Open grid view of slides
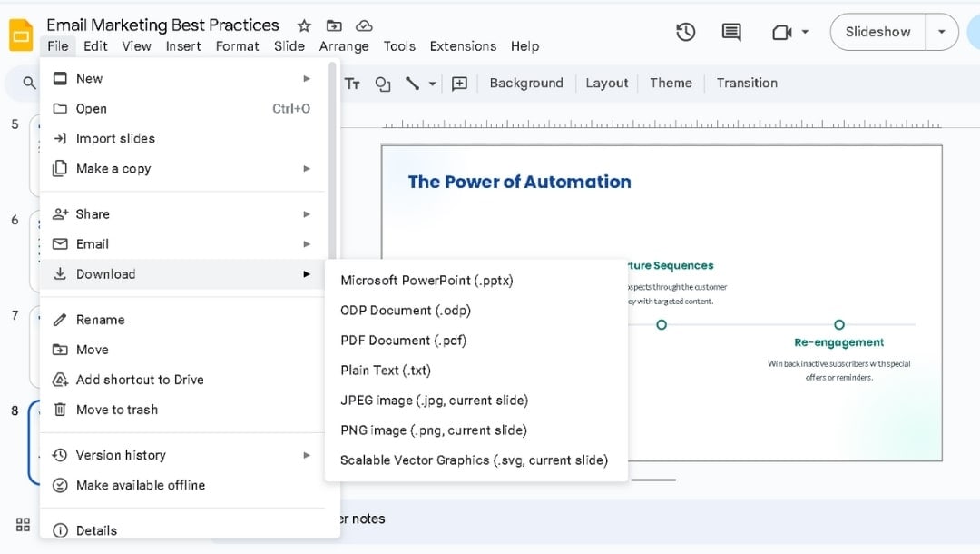Image resolution: width=980 pixels, height=554 pixels. click(x=23, y=524)
